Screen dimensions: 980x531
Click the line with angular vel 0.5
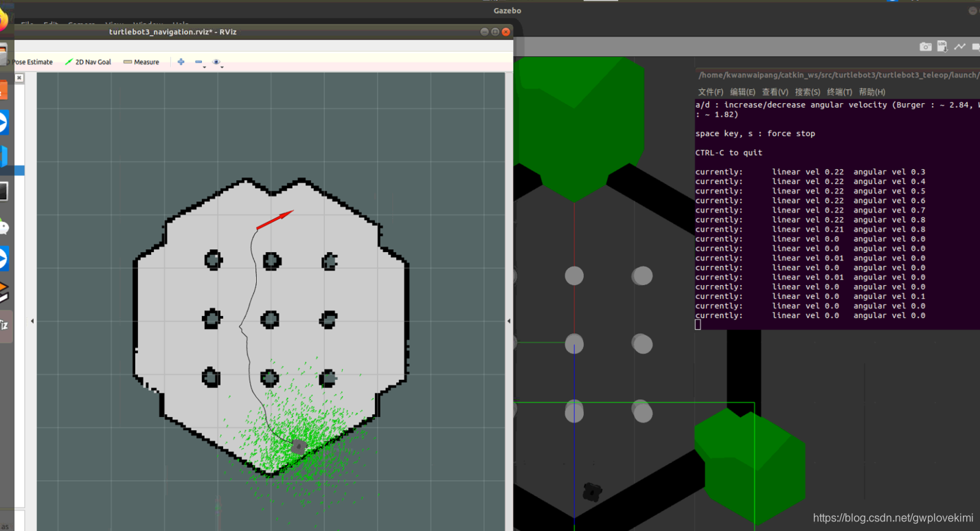pos(810,192)
